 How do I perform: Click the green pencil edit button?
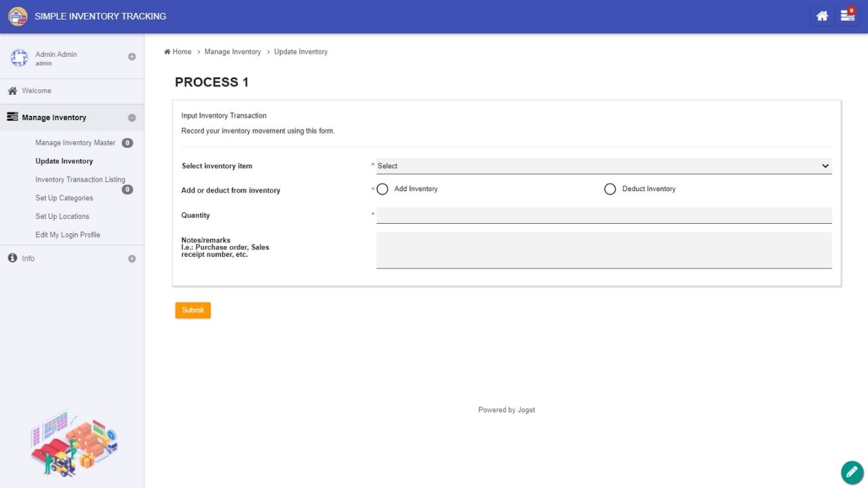click(852, 472)
